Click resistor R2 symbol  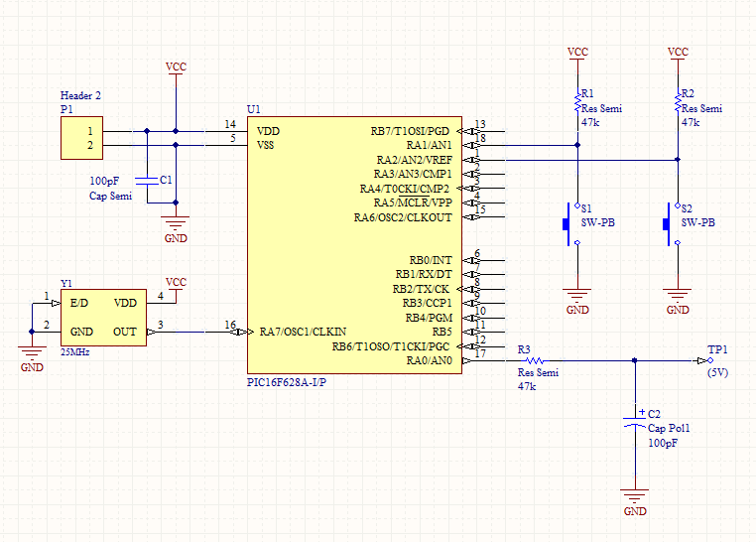pos(678,102)
